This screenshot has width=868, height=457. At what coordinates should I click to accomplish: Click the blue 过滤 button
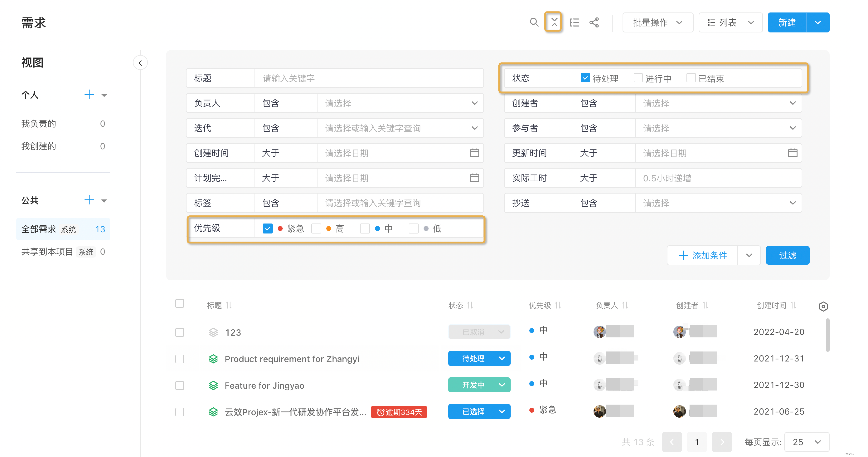(788, 255)
